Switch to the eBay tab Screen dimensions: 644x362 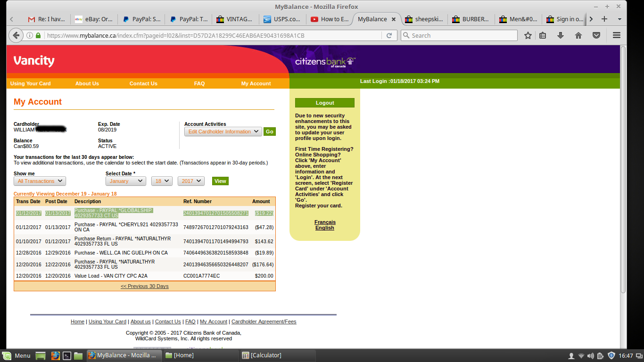[x=93, y=19]
